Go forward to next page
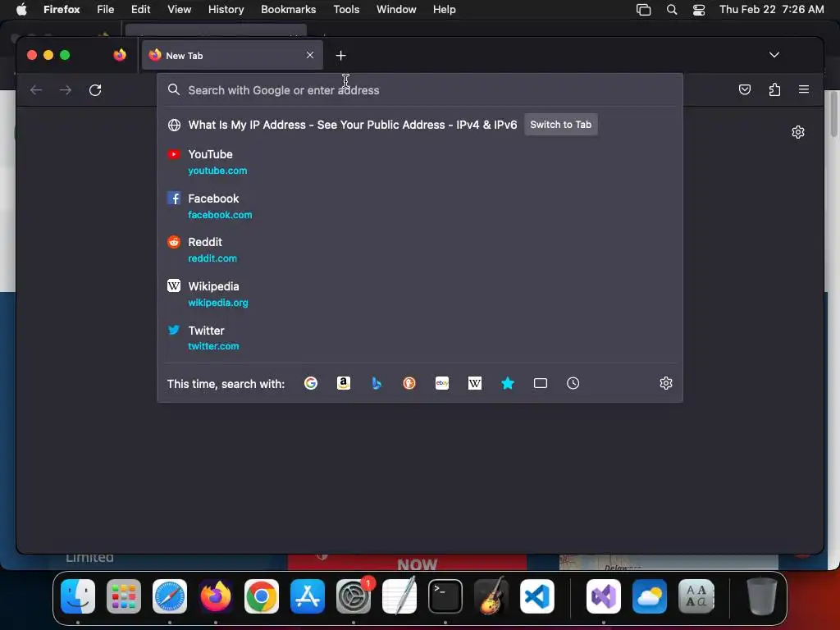 point(66,90)
